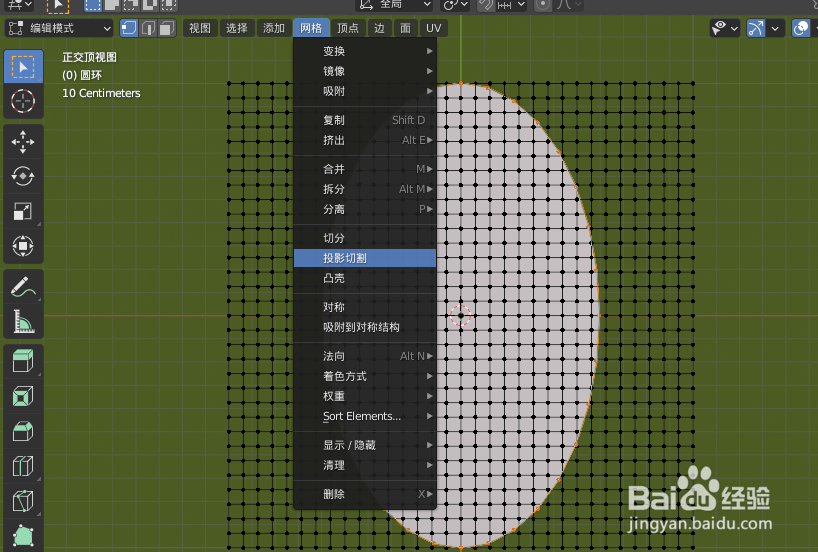
Task: Close the open 网格 menu
Action: point(311,28)
